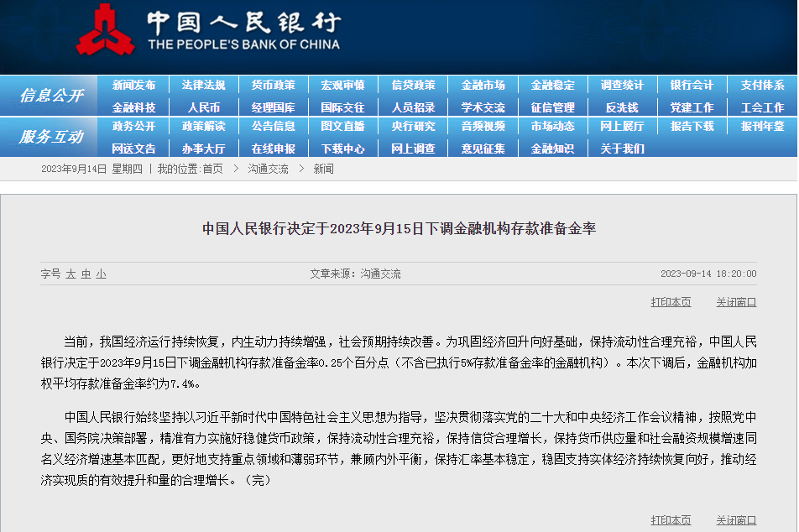
Task: Select 报告下载 from the navigation
Action: pyautogui.click(x=692, y=126)
